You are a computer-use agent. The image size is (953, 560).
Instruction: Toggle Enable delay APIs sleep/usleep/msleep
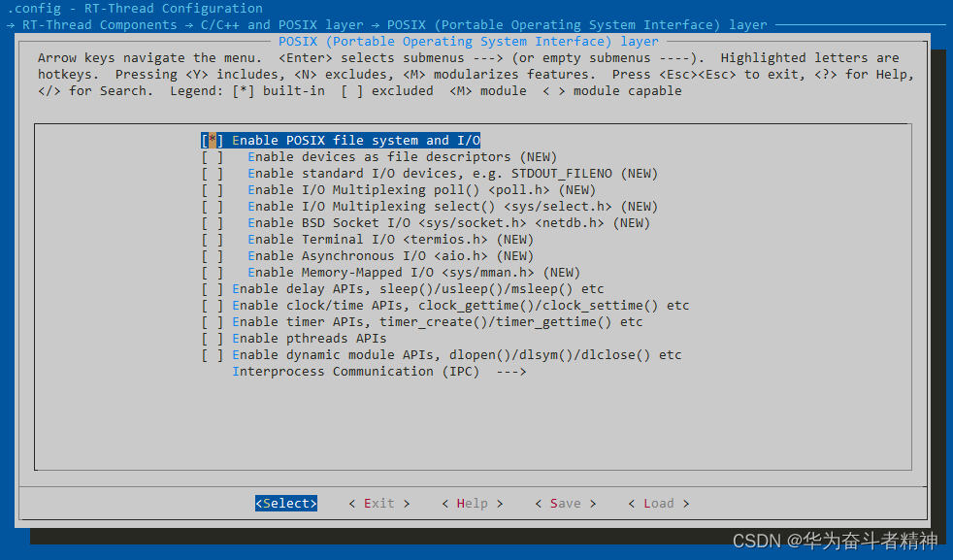coord(388,288)
